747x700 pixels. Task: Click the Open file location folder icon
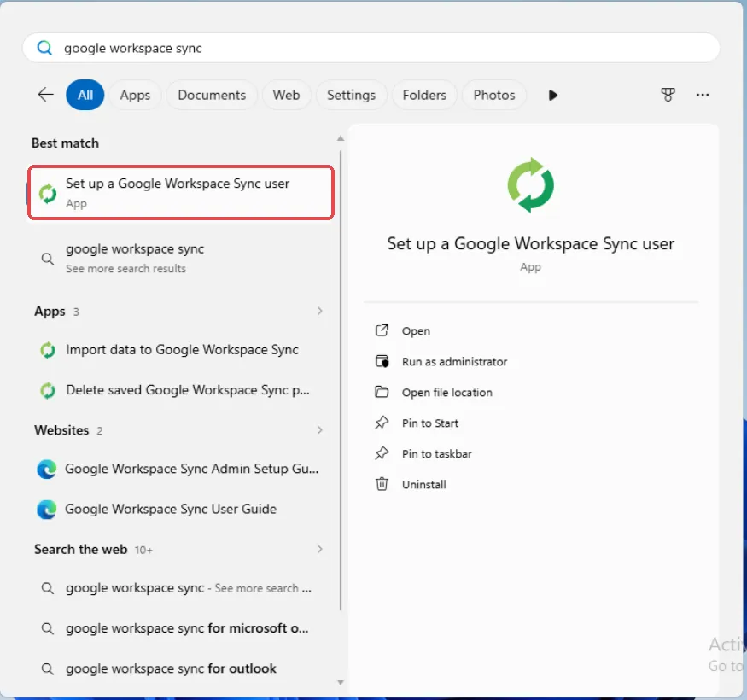pos(382,392)
